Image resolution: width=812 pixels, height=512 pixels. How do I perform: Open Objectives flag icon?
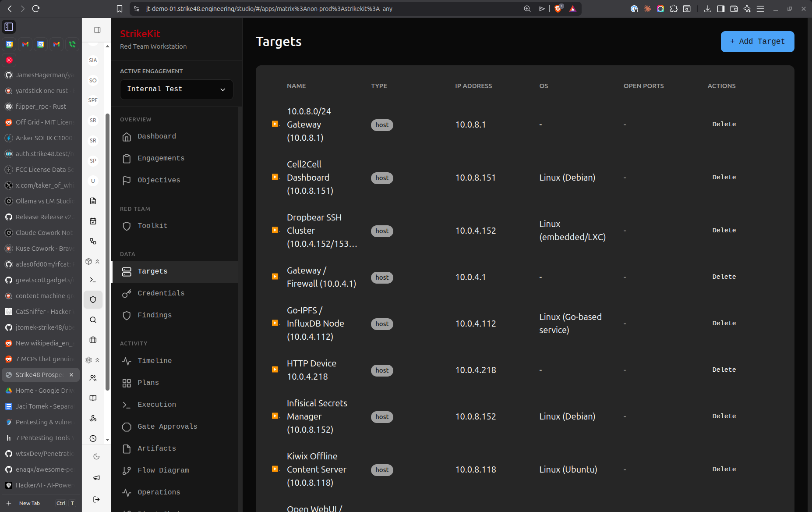click(x=127, y=181)
